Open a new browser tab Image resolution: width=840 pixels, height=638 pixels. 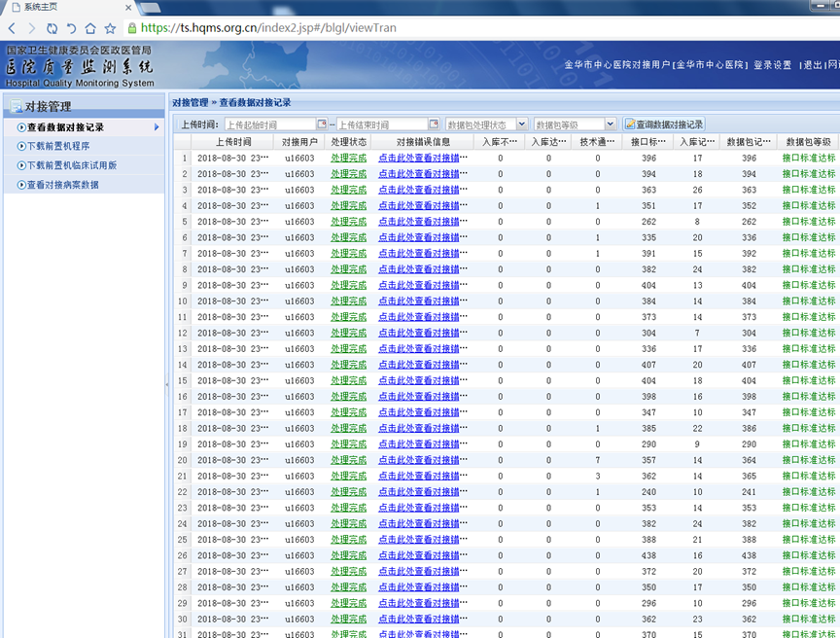click(x=150, y=8)
